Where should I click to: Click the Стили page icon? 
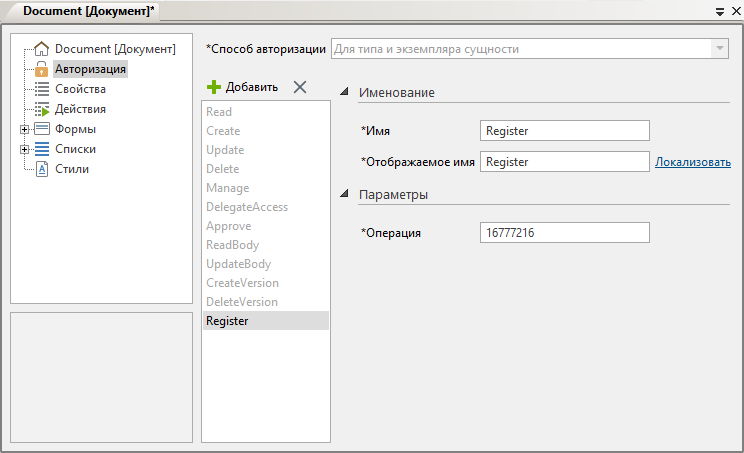click(42, 169)
